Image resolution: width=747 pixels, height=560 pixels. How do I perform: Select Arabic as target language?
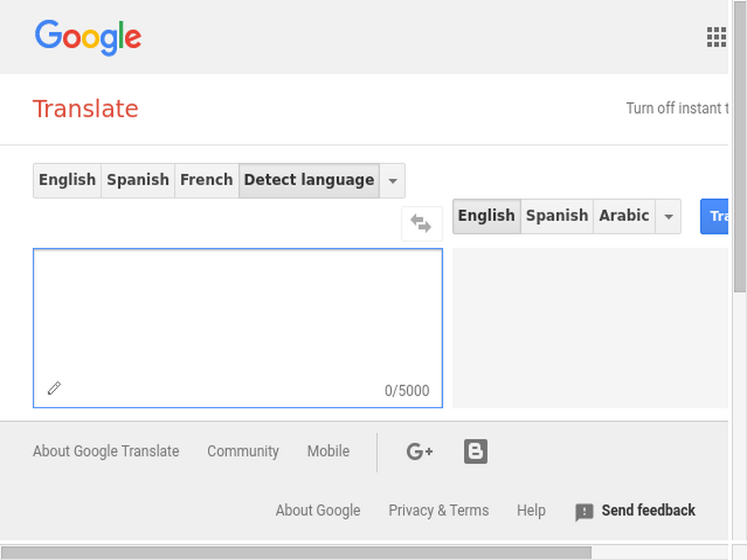(624, 216)
